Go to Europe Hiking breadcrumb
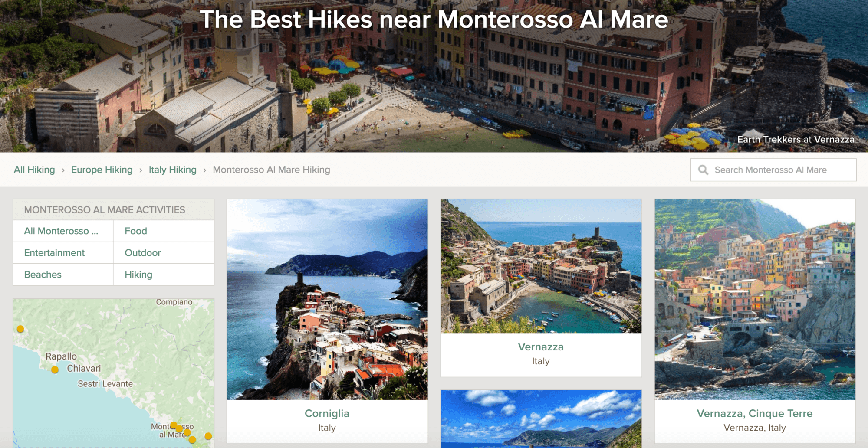Image resolution: width=868 pixels, height=448 pixels. 102,170
